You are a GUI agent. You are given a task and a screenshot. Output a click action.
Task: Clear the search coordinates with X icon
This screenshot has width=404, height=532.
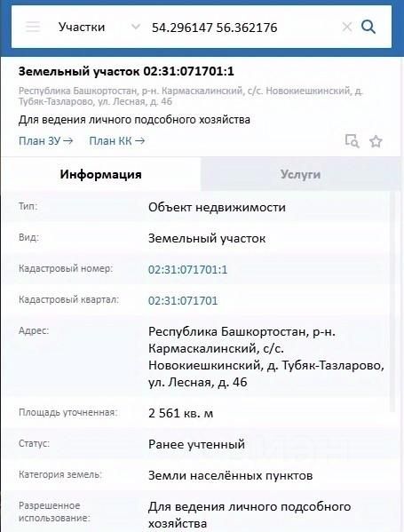(x=347, y=27)
